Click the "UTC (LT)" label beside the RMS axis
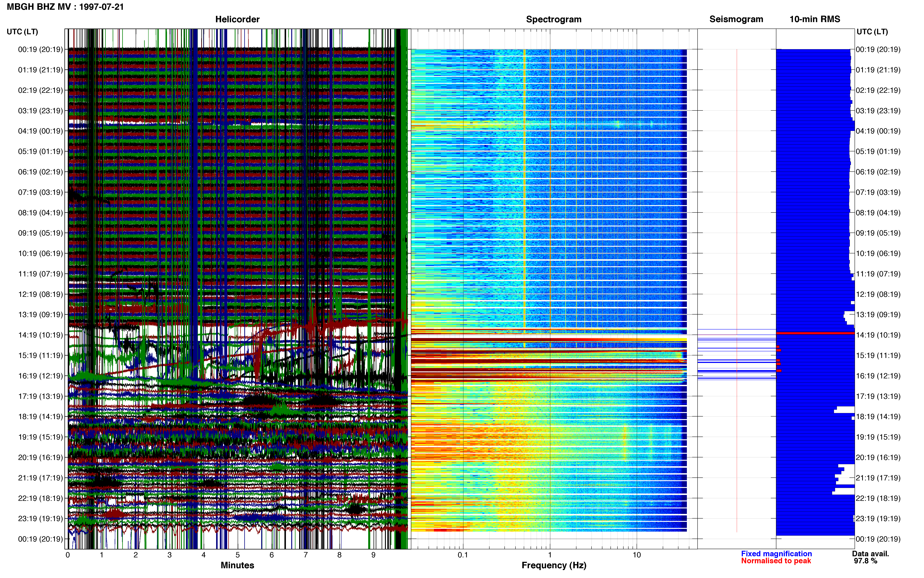This screenshot has width=924, height=578. tap(872, 32)
